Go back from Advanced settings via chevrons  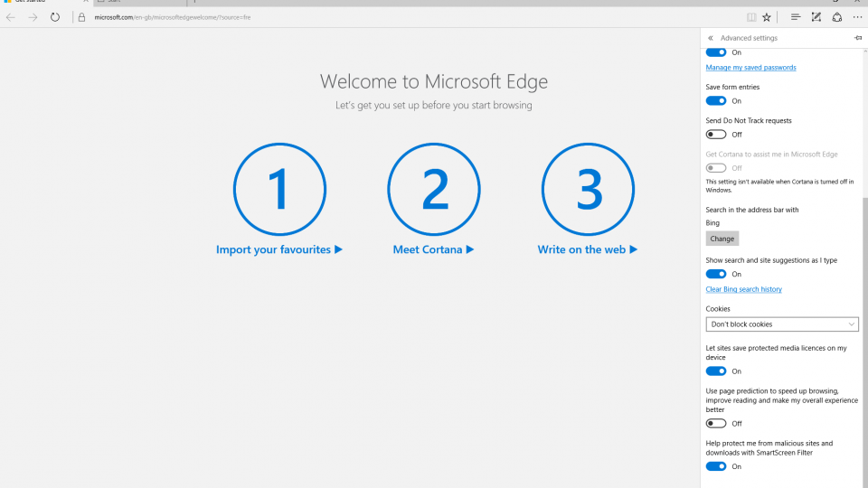[x=711, y=38]
